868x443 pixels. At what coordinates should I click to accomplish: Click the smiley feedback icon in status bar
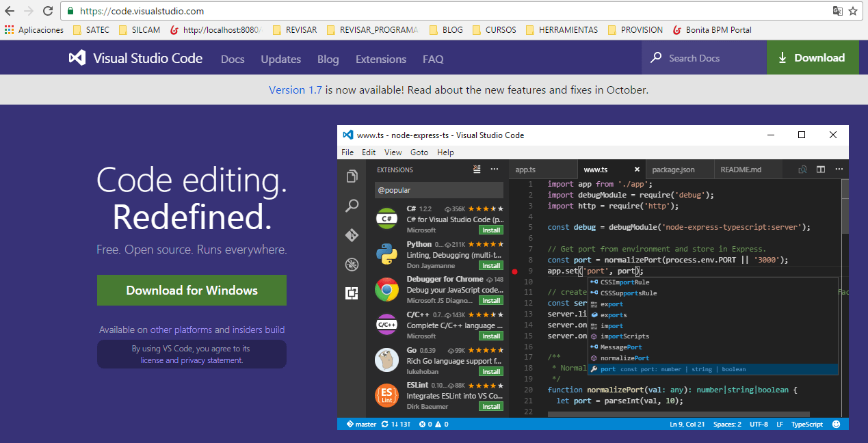pyautogui.click(x=836, y=424)
